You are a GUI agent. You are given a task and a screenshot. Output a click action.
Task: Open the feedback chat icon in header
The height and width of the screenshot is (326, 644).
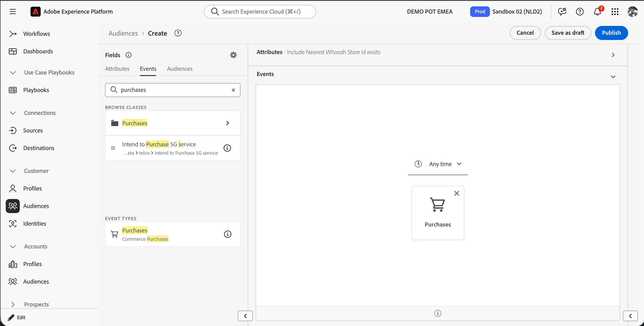(562, 11)
